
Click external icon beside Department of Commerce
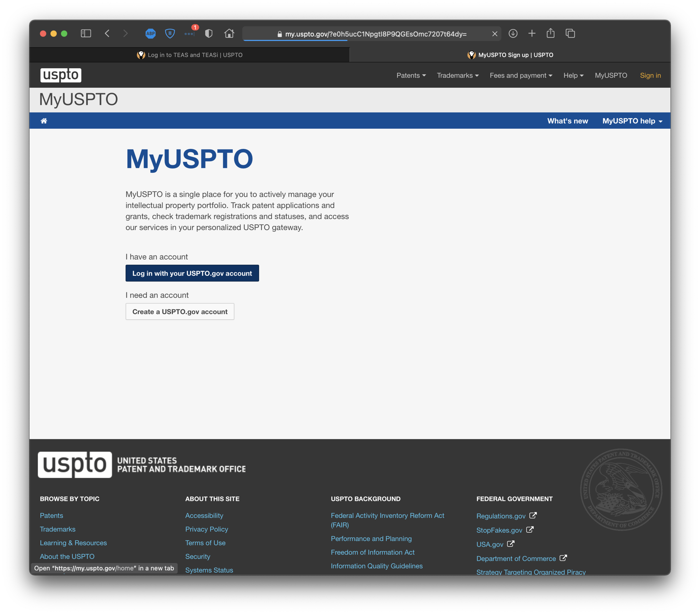[563, 558]
